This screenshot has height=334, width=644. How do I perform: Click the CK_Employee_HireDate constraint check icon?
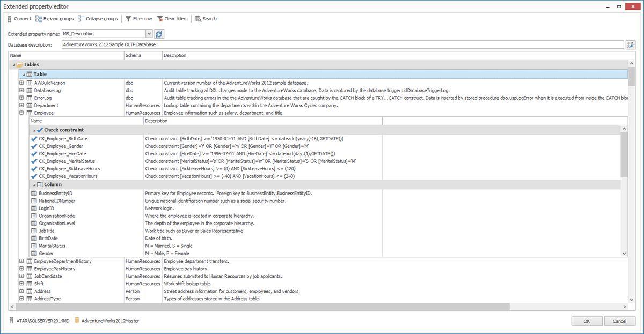coord(34,154)
